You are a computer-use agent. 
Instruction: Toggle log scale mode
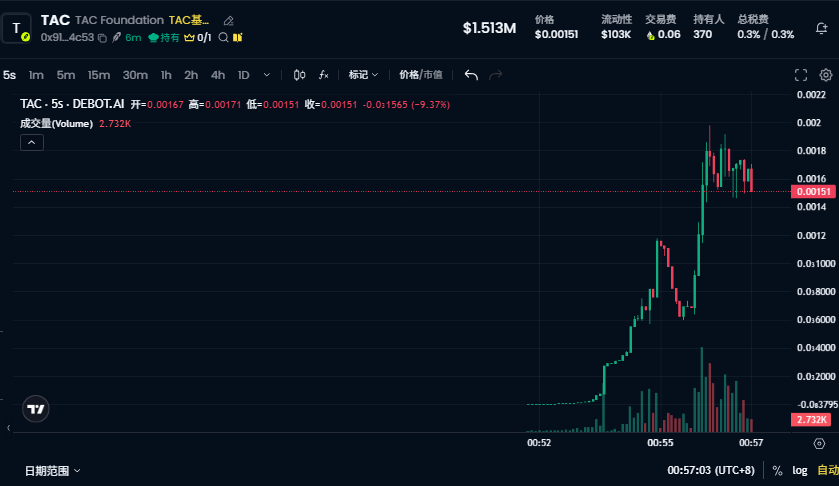(x=800, y=470)
